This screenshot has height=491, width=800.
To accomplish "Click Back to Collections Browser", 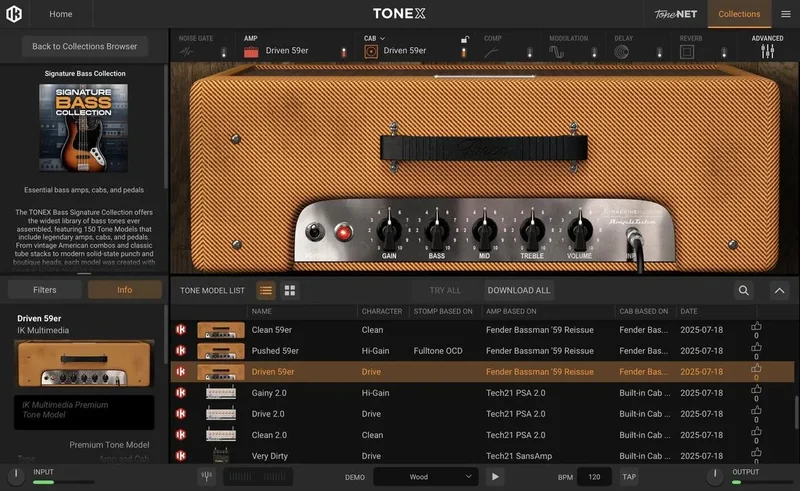I will click(85, 46).
